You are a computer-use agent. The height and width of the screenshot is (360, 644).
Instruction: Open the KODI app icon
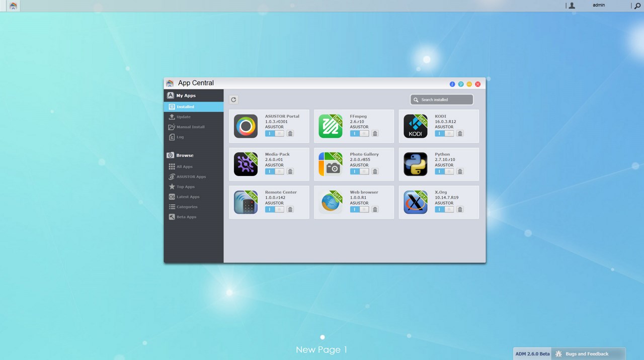click(416, 126)
